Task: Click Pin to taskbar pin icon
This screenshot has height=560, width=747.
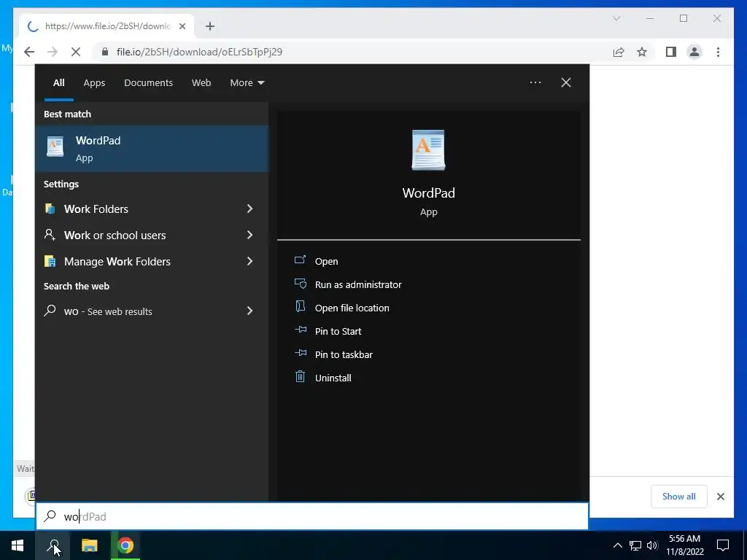Action: click(x=300, y=353)
